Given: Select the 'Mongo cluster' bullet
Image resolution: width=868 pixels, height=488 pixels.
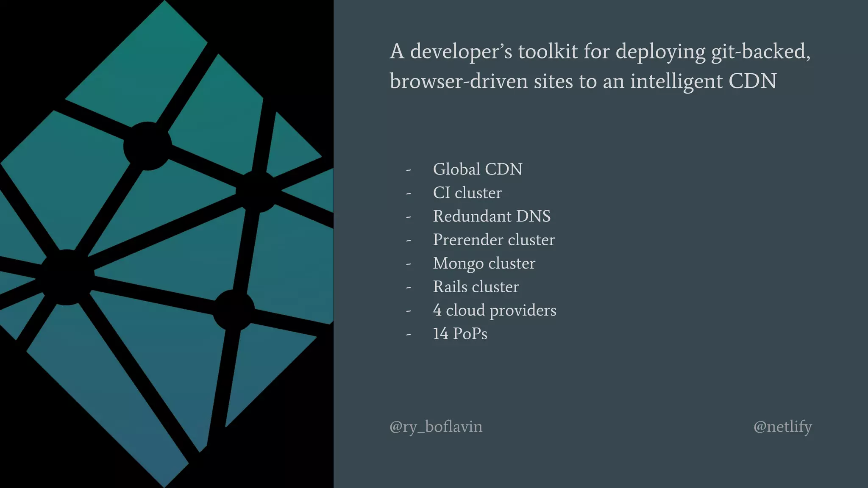Looking at the screenshot, I should (x=484, y=263).
